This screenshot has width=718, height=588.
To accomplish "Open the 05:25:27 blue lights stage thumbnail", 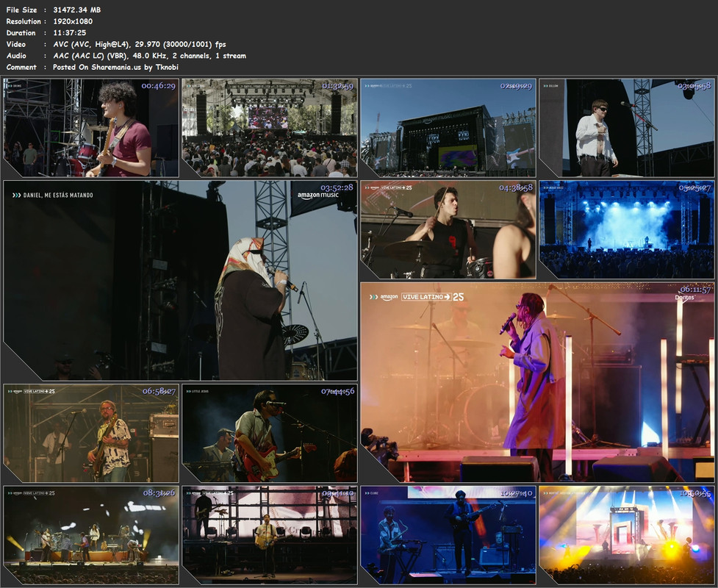I will [x=626, y=229].
